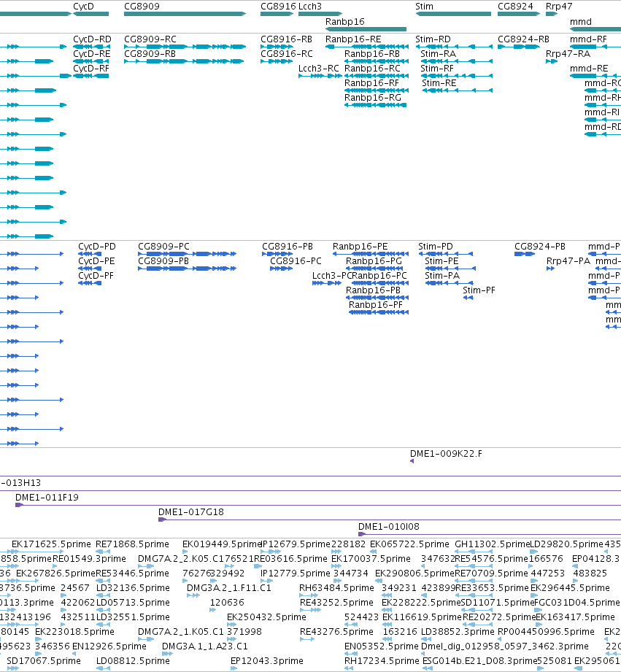Viewport: 621px width, 672px height.
Task: Click the mmd gene label
Action: click(581, 22)
